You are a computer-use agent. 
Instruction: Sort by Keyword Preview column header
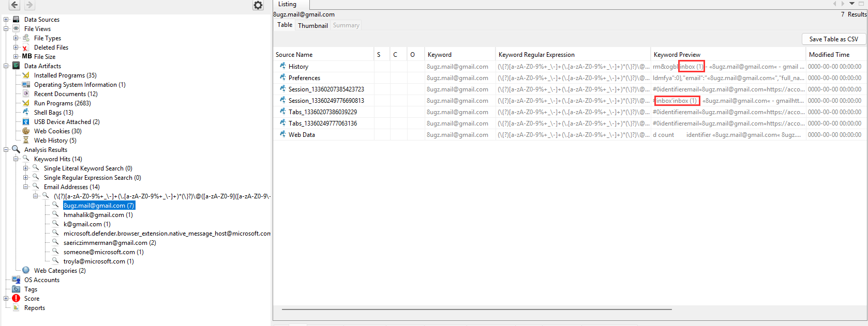(677, 55)
